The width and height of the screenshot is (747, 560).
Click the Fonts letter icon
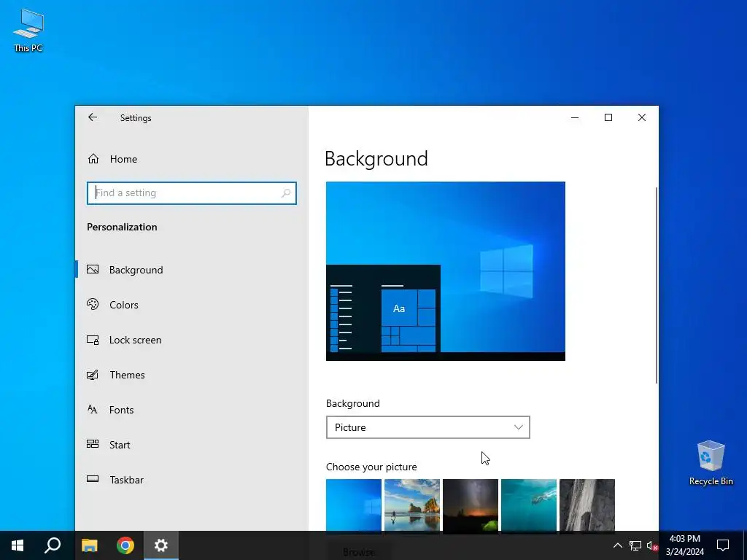tap(93, 410)
